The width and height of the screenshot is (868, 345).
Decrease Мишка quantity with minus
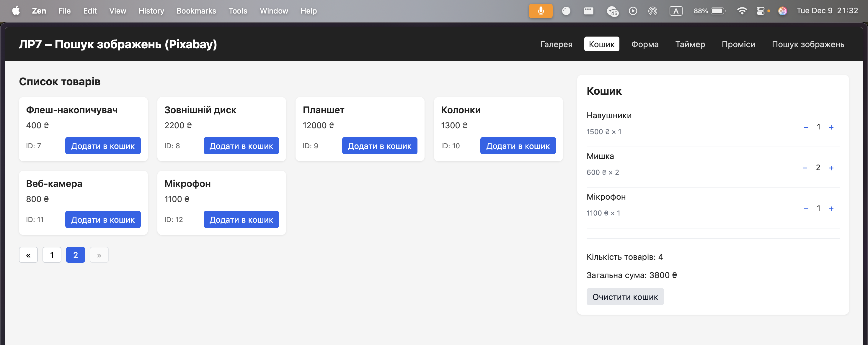pyautogui.click(x=805, y=168)
